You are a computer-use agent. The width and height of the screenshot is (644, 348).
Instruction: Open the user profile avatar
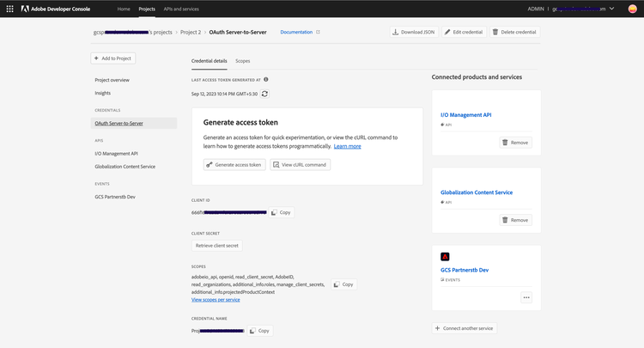(x=633, y=9)
